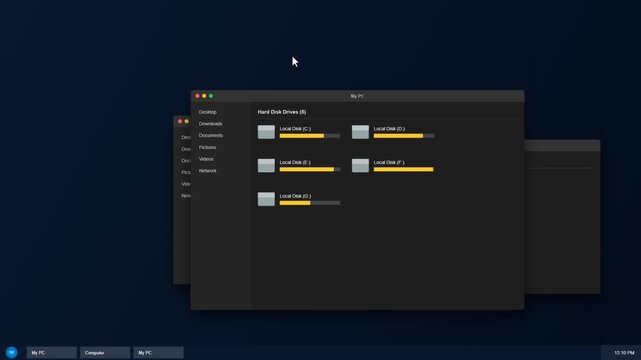Minimize the front My PC window
Image resolution: width=641 pixels, height=360 pixels.
[x=204, y=96]
